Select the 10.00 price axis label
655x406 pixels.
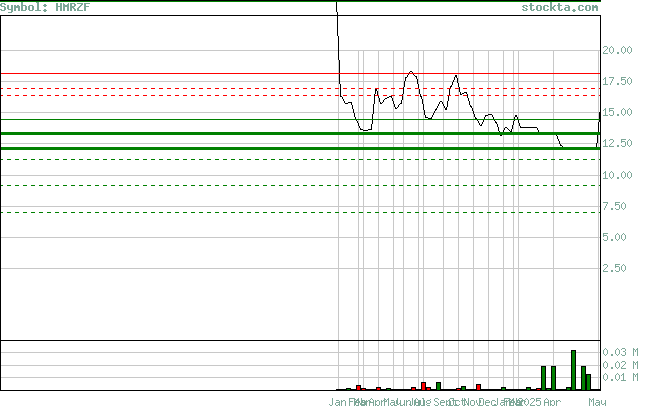click(x=617, y=175)
